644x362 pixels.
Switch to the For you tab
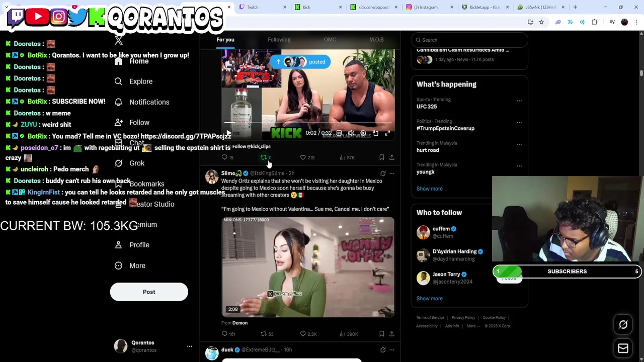(225, 40)
